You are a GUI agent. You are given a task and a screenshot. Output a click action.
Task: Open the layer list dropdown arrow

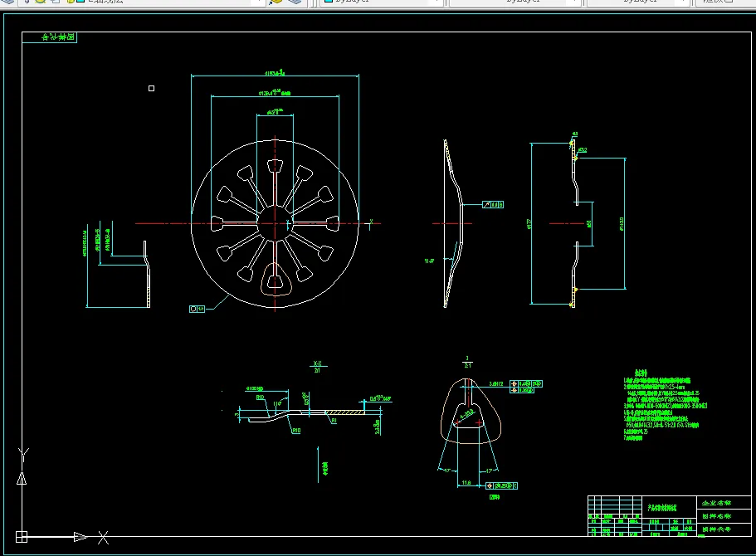tap(259, 2)
